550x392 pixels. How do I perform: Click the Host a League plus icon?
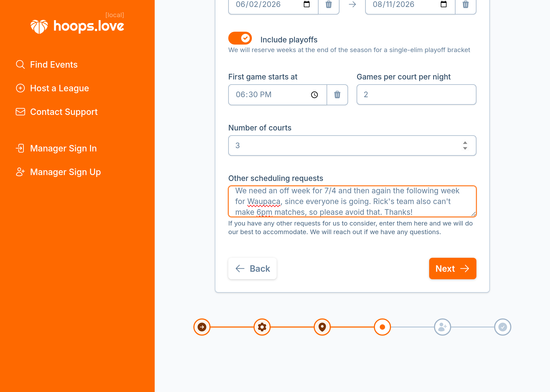tap(20, 88)
